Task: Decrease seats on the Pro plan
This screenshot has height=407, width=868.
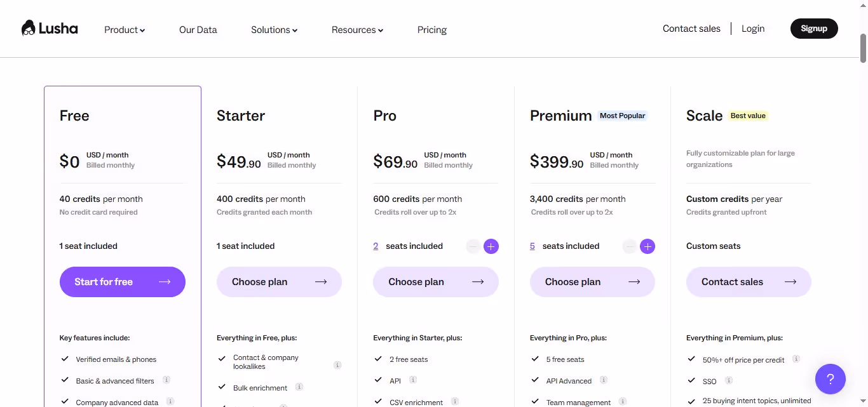Action: click(x=473, y=246)
